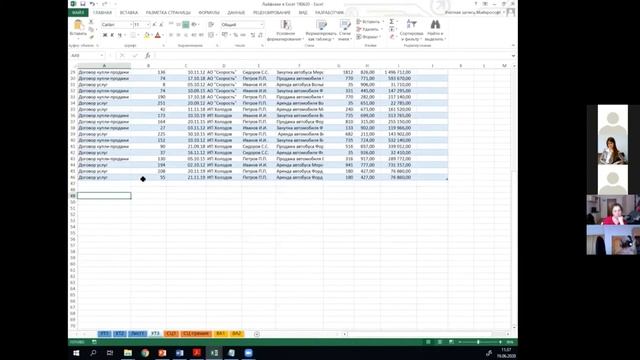The image size is (640, 360).
Task: Click the increase decimal icon
Action: (253, 36)
